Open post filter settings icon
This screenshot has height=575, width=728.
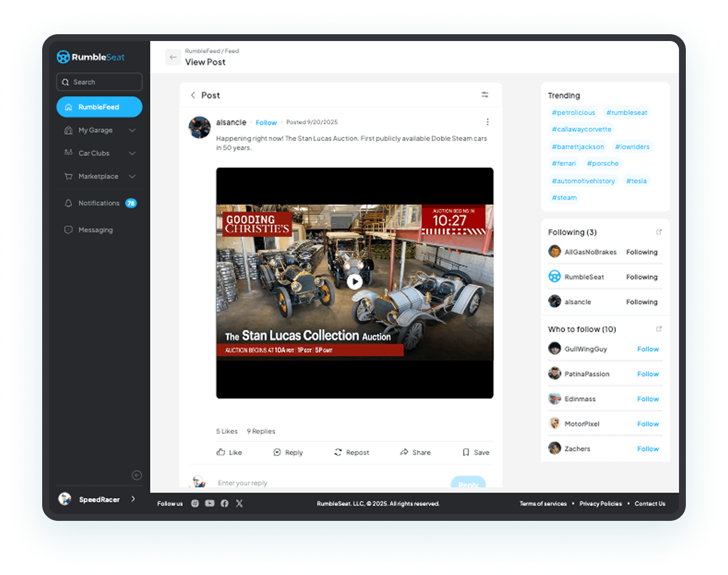pos(485,95)
